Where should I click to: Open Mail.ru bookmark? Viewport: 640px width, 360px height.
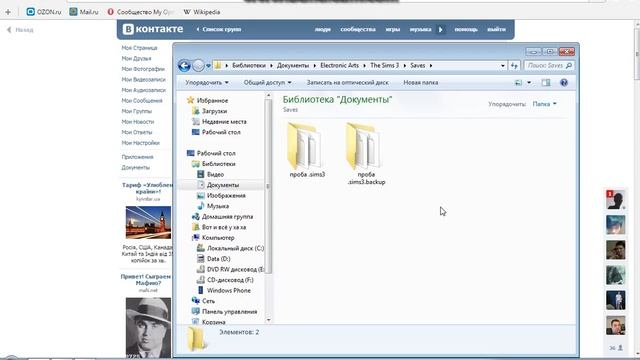[84, 12]
